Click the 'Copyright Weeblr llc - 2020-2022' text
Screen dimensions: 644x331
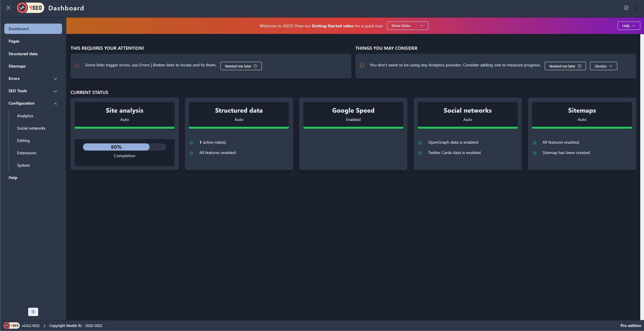pos(76,326)
